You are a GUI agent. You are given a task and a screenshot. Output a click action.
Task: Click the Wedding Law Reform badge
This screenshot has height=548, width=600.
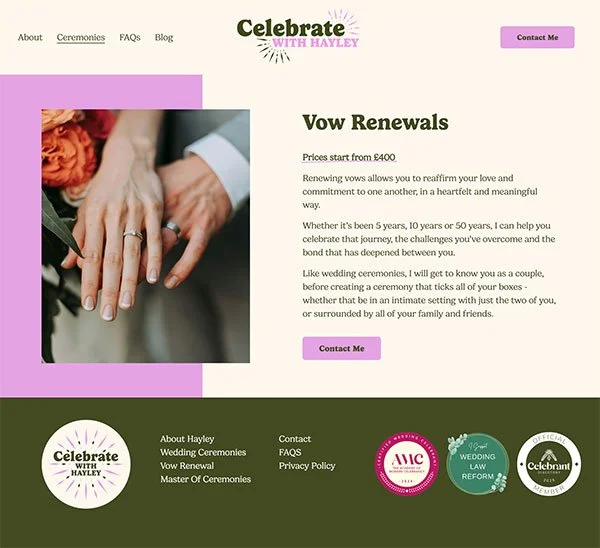[x=478, y=464]
